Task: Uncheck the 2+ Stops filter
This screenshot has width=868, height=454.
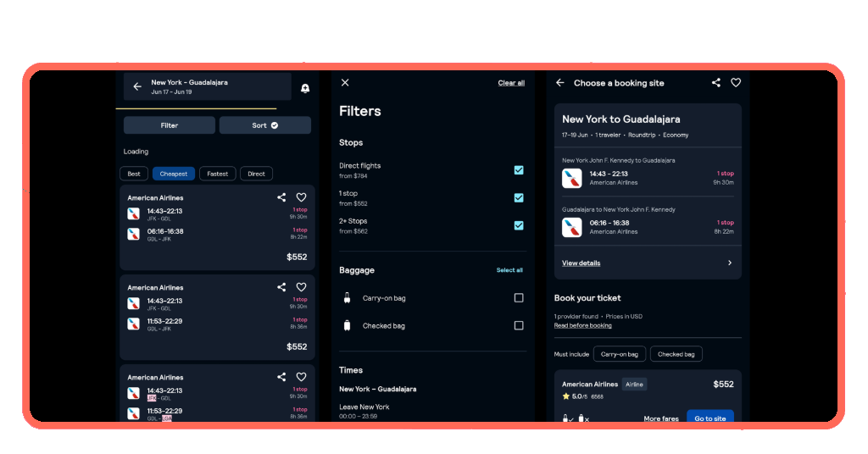Action: point(519,225)
